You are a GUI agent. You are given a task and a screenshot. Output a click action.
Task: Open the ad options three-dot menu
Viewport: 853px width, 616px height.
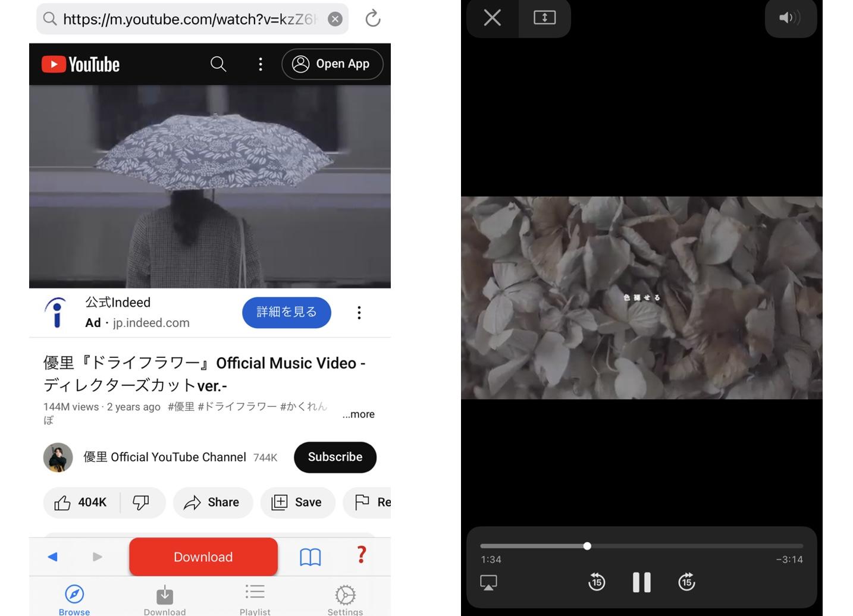click(359, 313)
